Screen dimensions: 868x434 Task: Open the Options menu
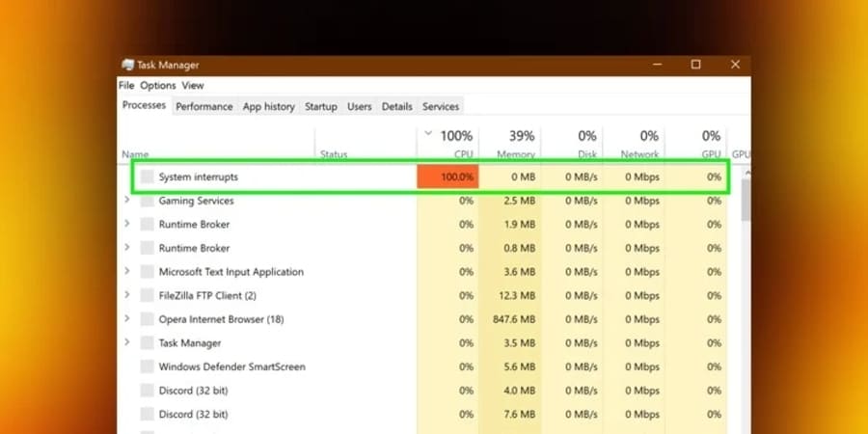[x=158, y=85]
